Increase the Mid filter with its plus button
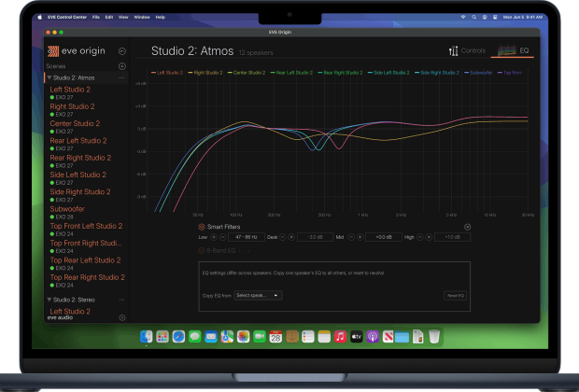This screenshot has height=392, width=579. click(x=360, y=237)
